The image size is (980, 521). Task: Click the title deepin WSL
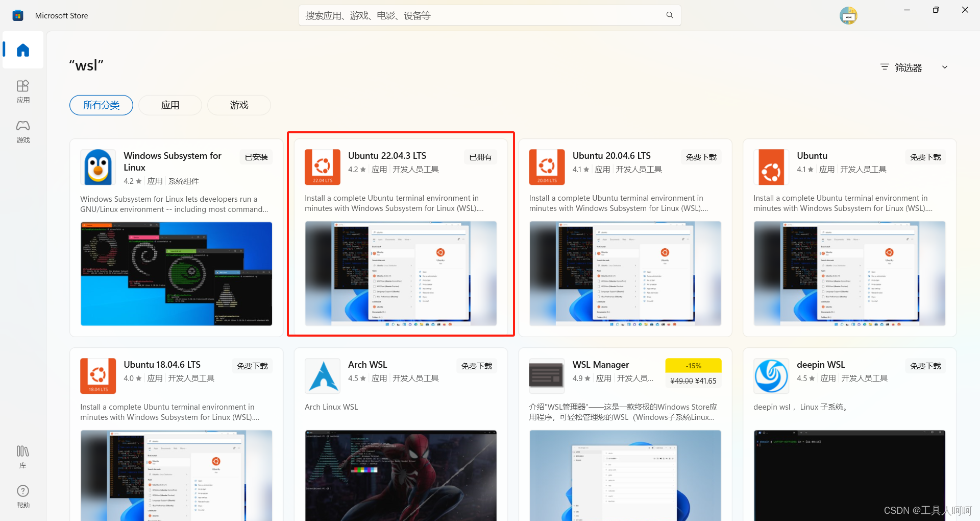[821, 365]
